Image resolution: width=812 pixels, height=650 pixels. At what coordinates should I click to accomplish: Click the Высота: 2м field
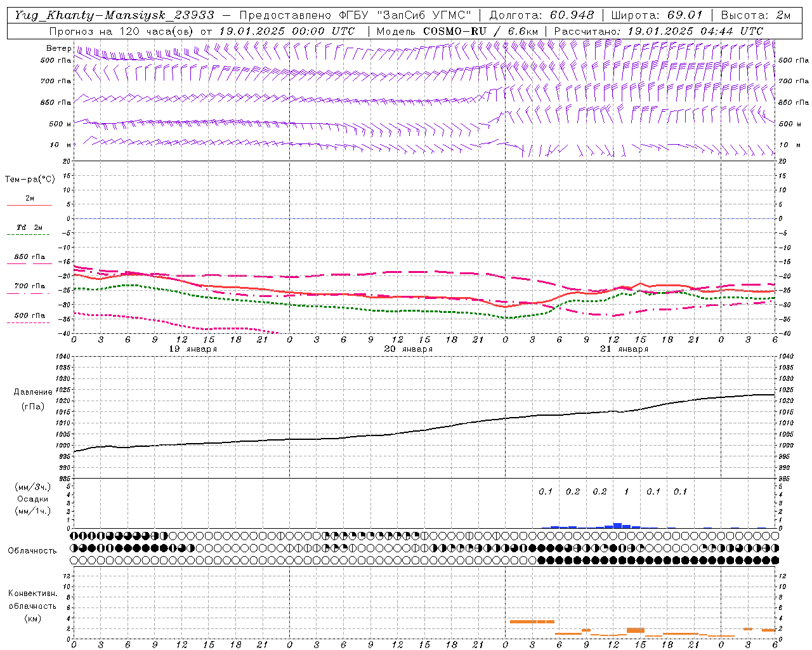pos(756,15)
